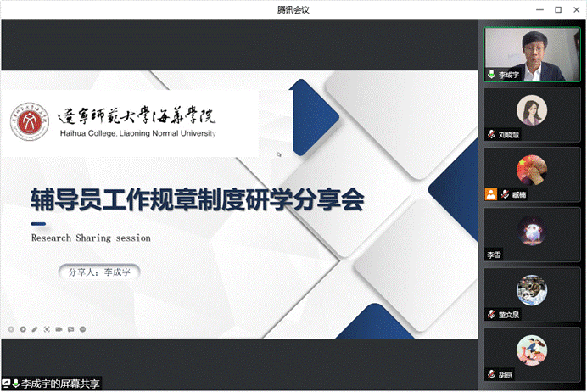
Task: Click the video camera icon in slide toolbar
Action: [x=59, y=328]
